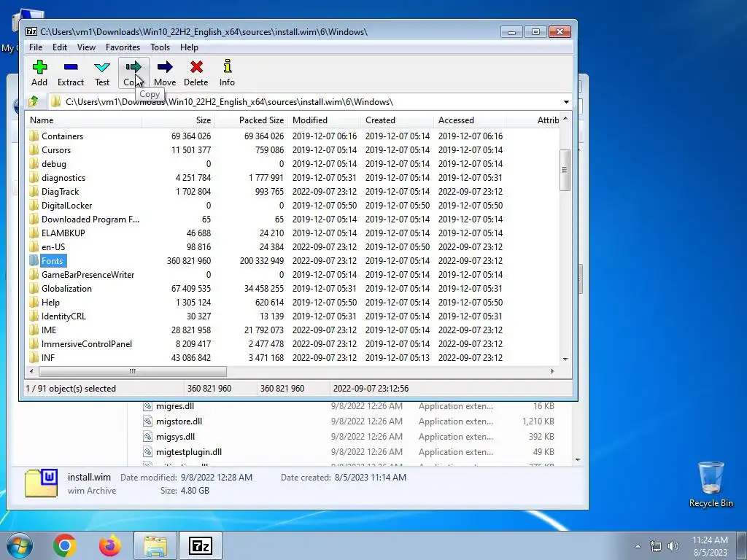Sort by Packed Size column header
Screen dimensions: 747x560
(x=251, y=120)
